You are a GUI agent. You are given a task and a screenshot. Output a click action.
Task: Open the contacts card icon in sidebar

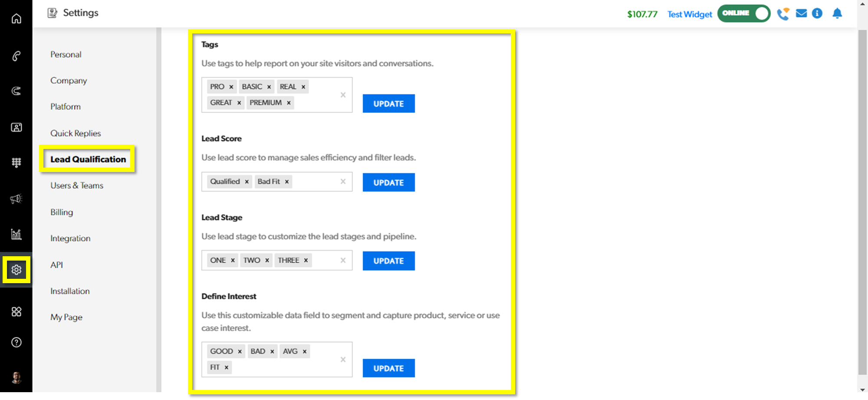(16, 127)
